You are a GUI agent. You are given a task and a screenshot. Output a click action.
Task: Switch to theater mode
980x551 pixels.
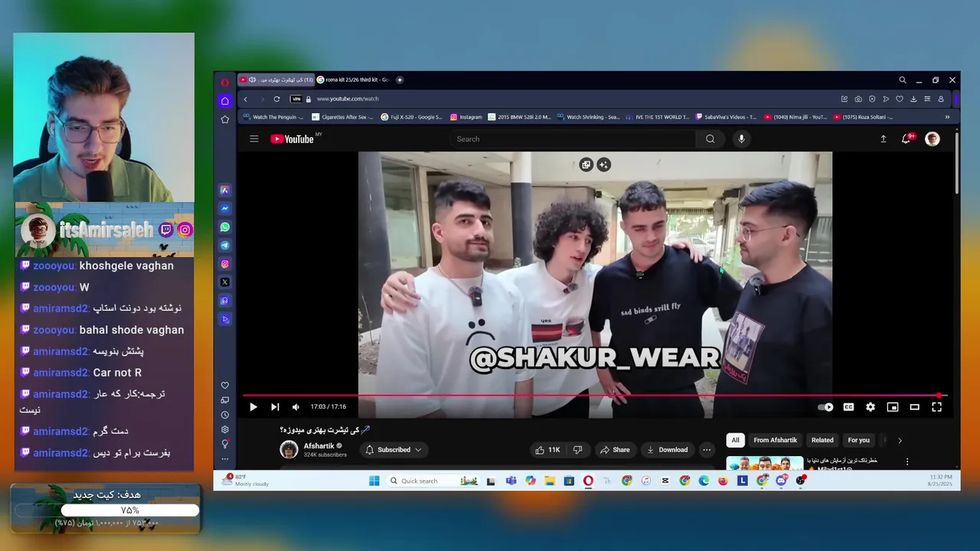[x=914, y=407]
